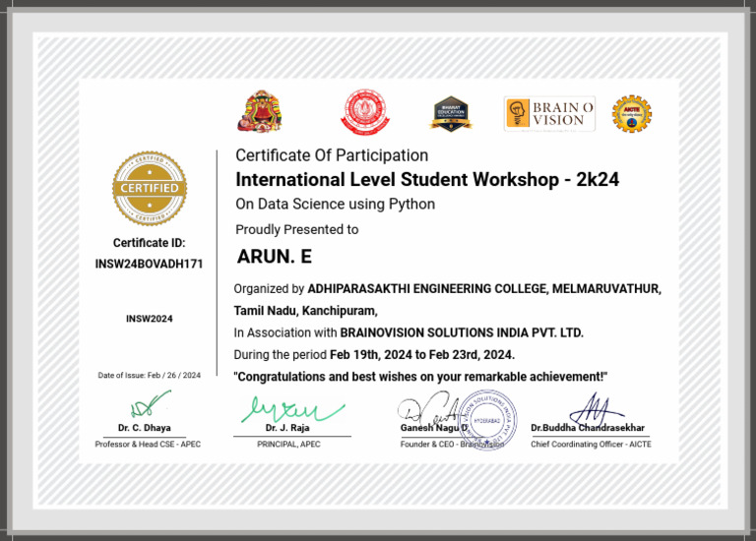Click 'BRAINOVISION SOLUTIONS INDIA PVT. LTD.' text
The height and width of the screenshot is (541, 756).
tap(462, 332)
